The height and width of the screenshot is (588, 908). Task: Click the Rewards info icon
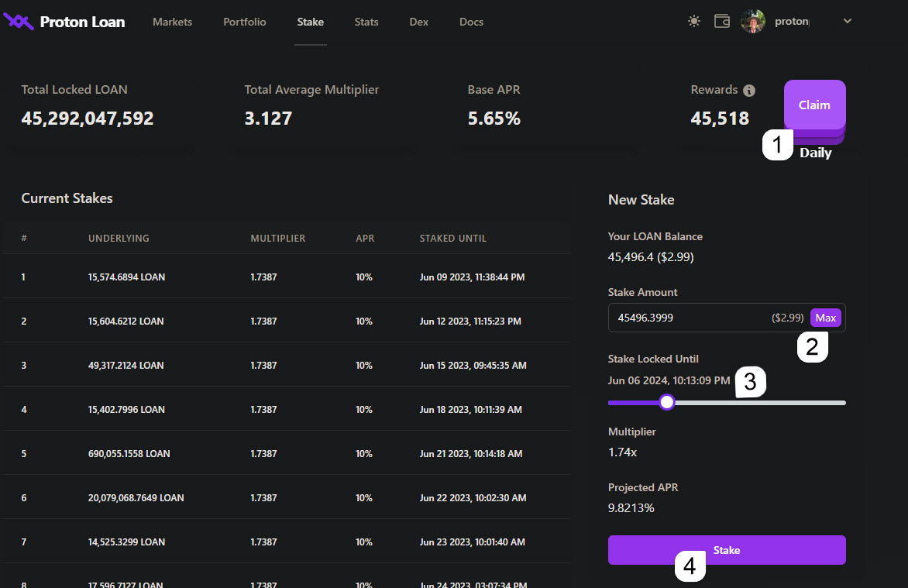pos(748,91)
